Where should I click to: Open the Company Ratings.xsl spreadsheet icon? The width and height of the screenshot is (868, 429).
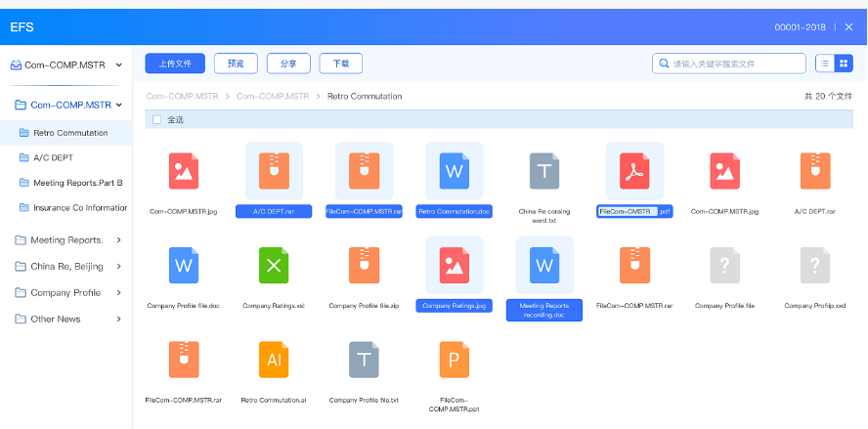[274, 265]
